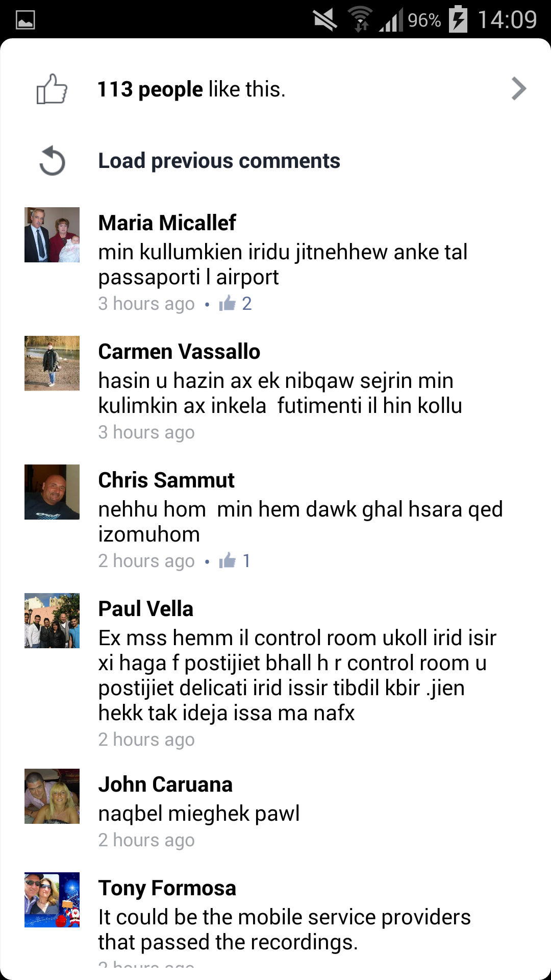Image resolution: width=551 pixels, height=980 pixels.
Task: Open Tony Formosa's profile picture
Action: click(x=52, y=900)
